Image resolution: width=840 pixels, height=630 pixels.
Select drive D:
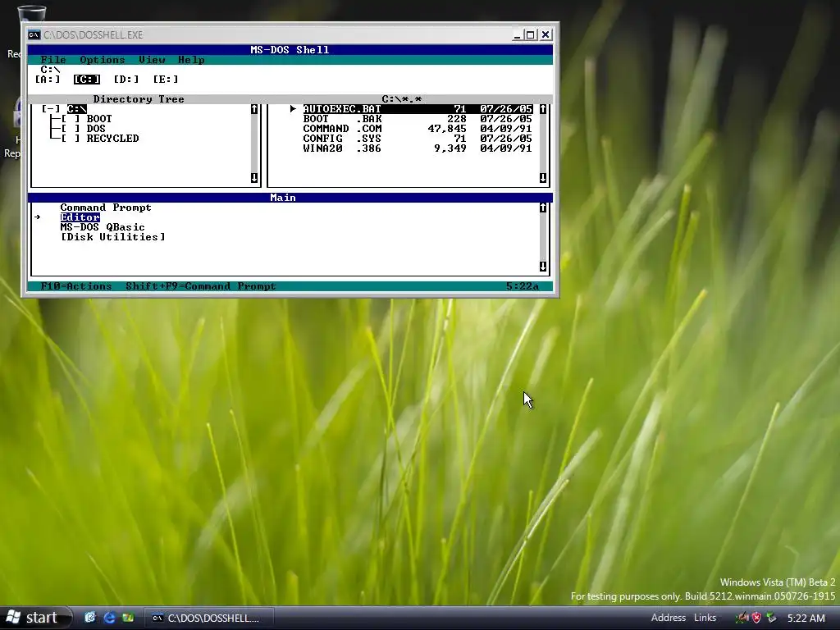coord(126,80)
